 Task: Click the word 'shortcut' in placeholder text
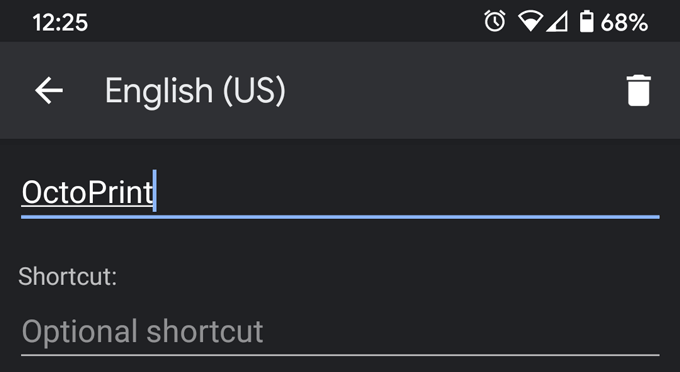(205, 332)
